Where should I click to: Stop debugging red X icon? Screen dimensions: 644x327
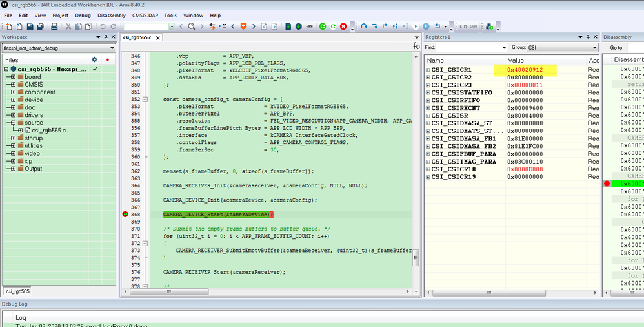[x=343, y=26]
